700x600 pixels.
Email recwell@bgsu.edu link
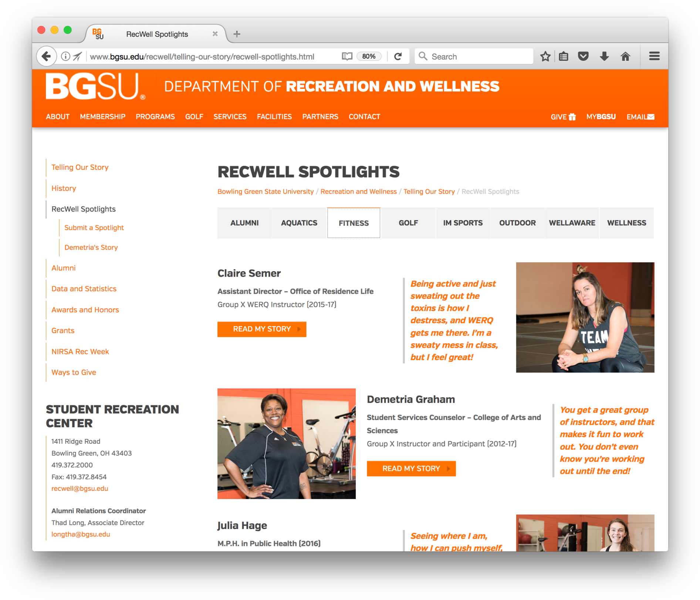80,489
